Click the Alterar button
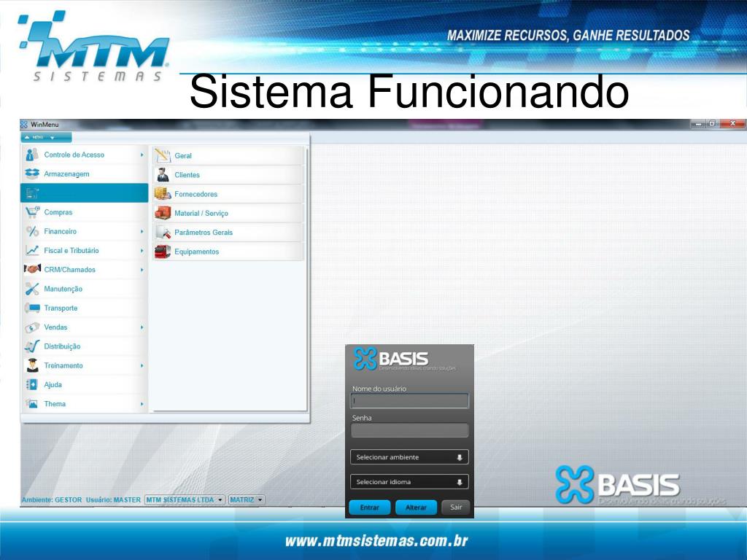The height and width of the screenshot is (560, 747). pyautogui.click(x=416, y=507)
